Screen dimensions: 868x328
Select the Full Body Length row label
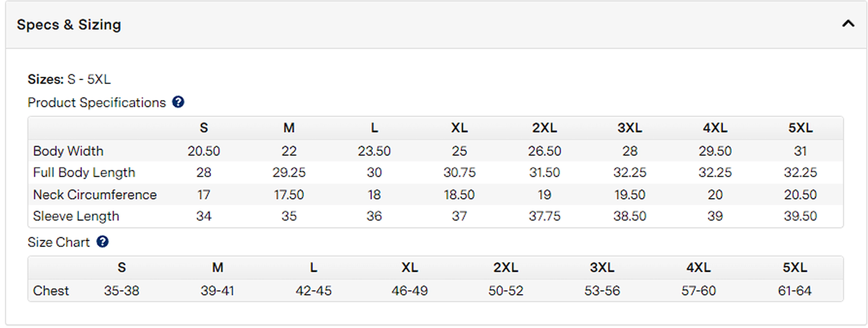[84, 173]
